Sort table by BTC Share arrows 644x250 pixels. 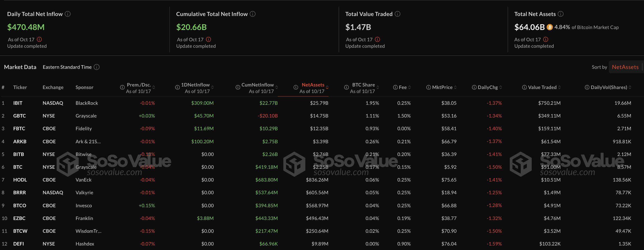click(x=378, y=87)
